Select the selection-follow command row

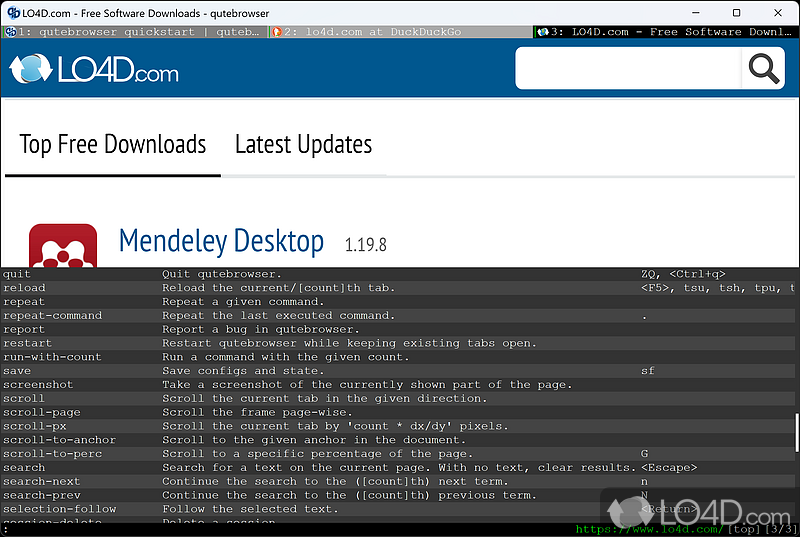pos(398,508)
